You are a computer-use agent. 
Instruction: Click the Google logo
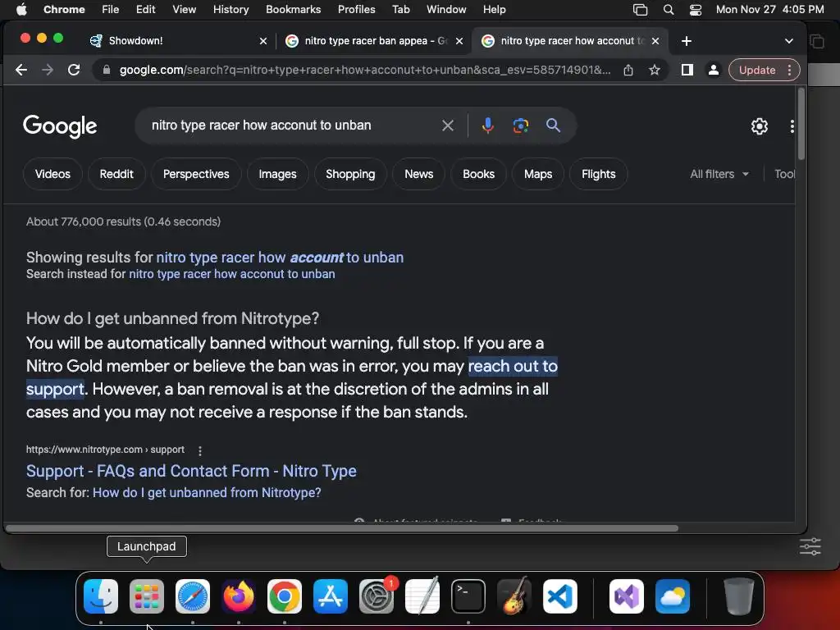coord(60,126)
